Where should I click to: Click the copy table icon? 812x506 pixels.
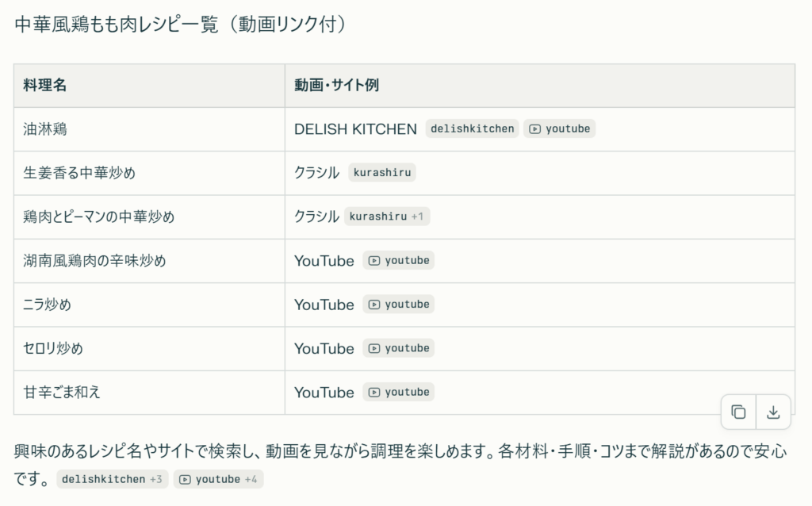click(x=738, y=412)
